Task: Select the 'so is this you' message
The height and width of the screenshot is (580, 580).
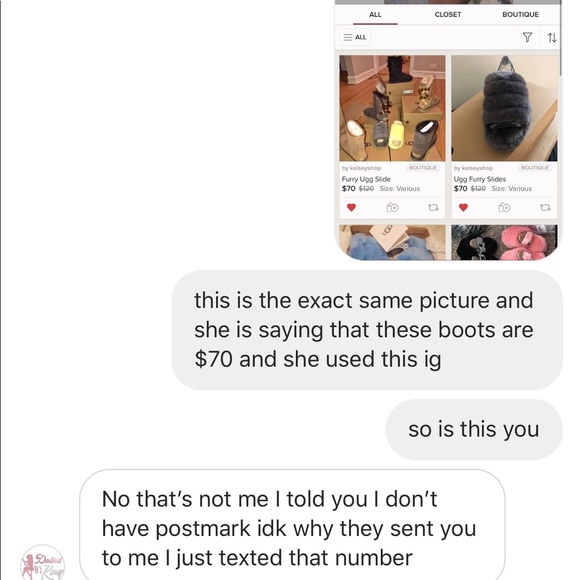Action: pyautogui.click(x=474, y=429)
